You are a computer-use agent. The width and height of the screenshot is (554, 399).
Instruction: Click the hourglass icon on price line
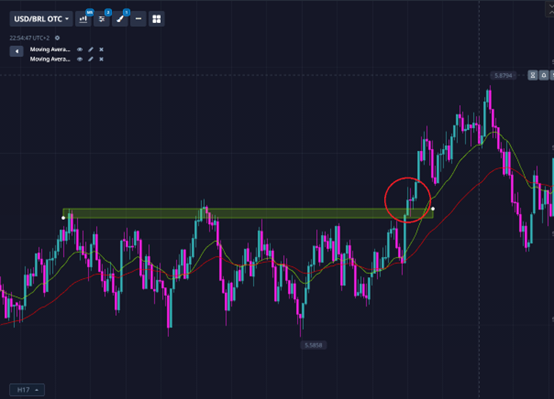pyautogui.click(x=532, y=75)
